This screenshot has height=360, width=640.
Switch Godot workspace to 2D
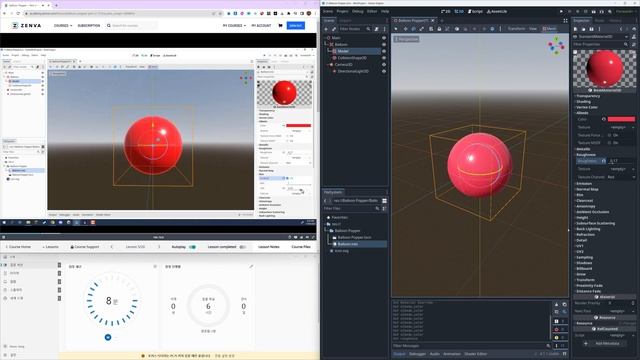click(x=446, y=11)
